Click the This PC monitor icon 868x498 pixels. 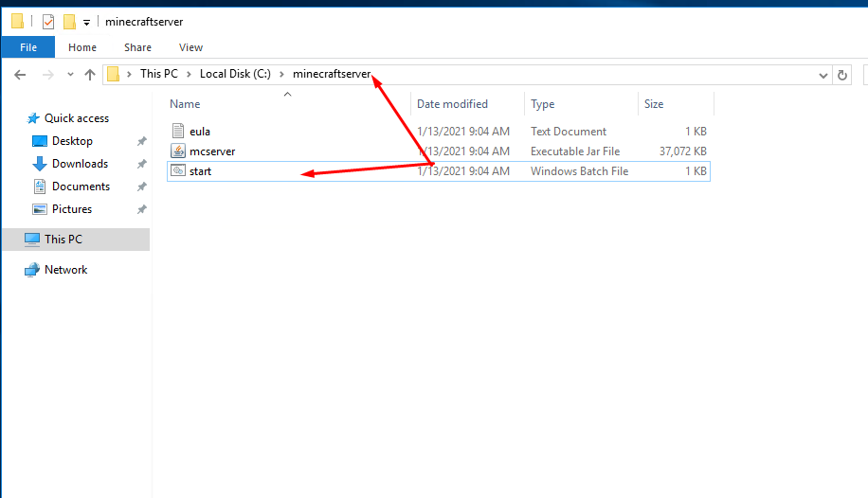[32, 240]
